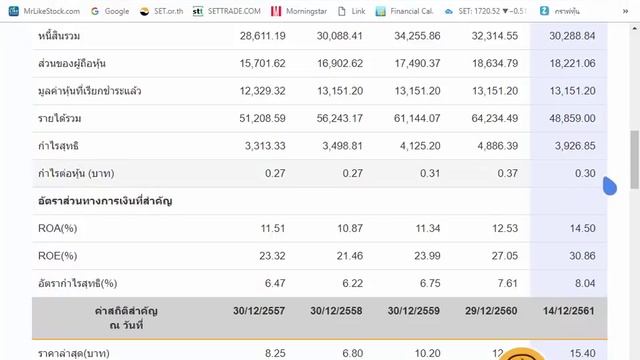Click the 14/12/2561 column header

pyautogui.click(x=569, y=311)
